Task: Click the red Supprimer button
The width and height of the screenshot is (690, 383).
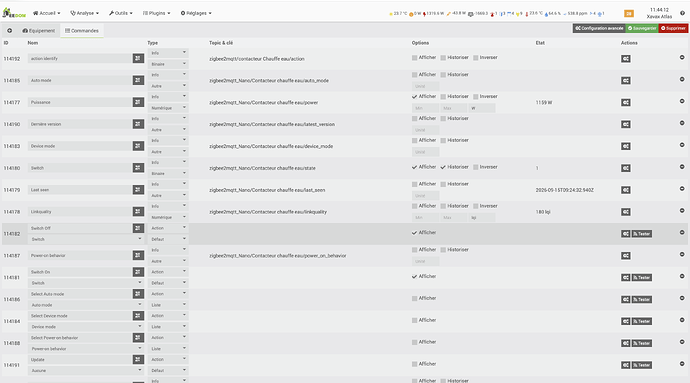Action: (x=673, y=28)
